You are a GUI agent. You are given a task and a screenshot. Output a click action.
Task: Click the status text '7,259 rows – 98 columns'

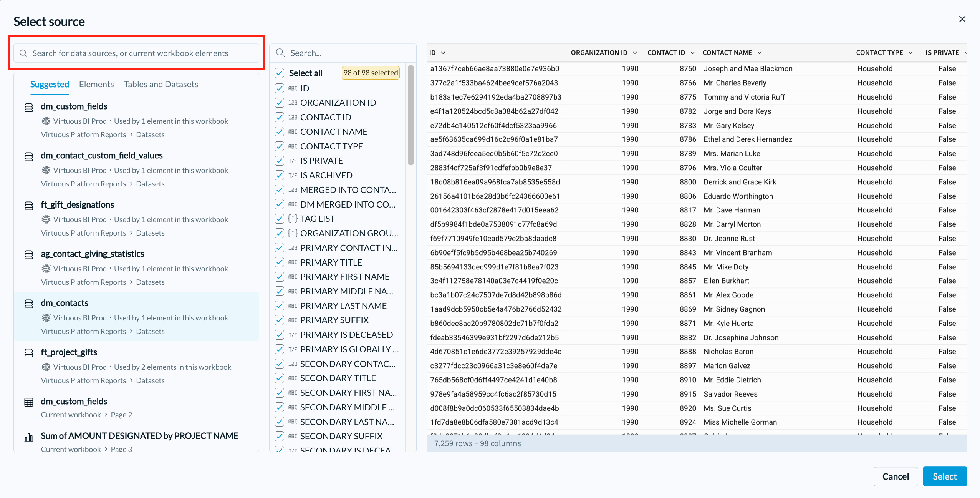477,443
